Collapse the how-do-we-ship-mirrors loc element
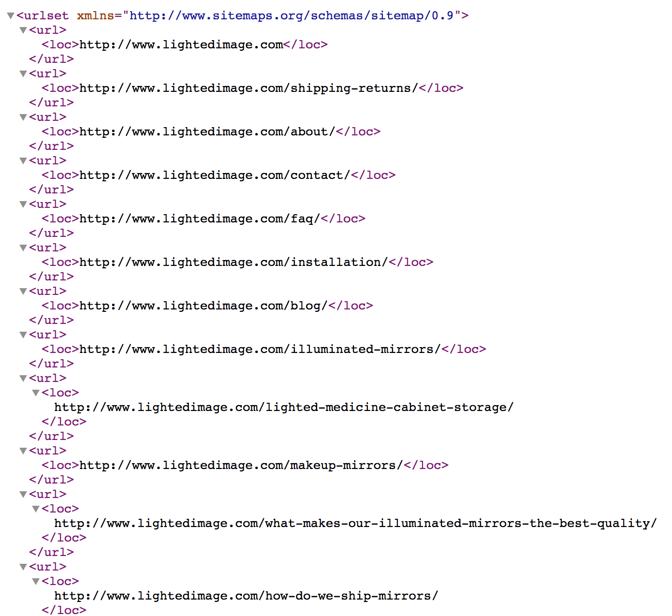The image size is (672, 616). (x=35, y=581)
